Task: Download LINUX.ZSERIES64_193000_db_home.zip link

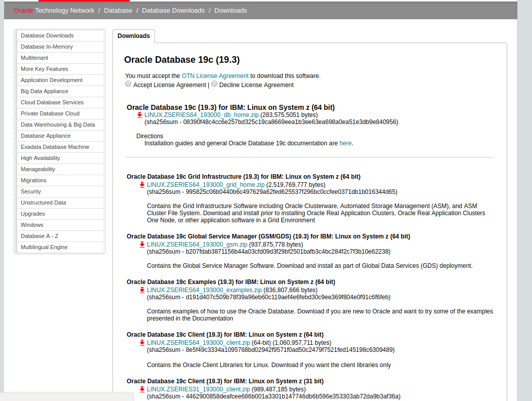Action: click(x=201, y=115)
